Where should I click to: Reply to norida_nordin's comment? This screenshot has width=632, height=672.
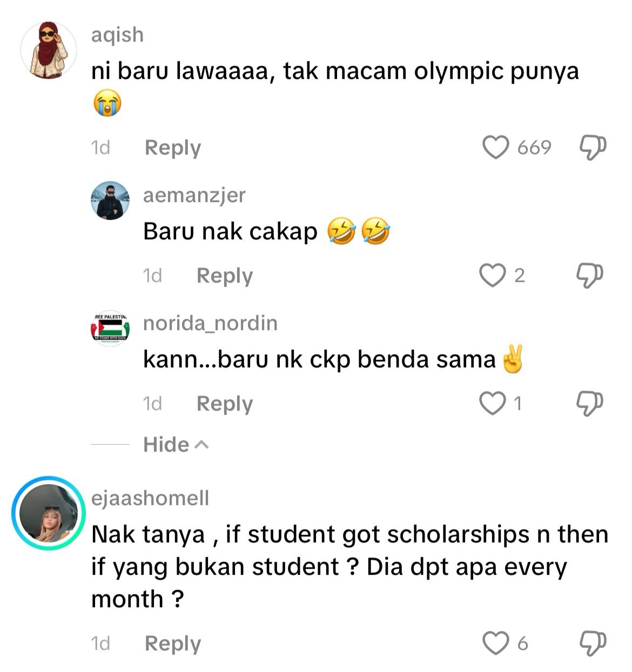(x=225, y=404)
